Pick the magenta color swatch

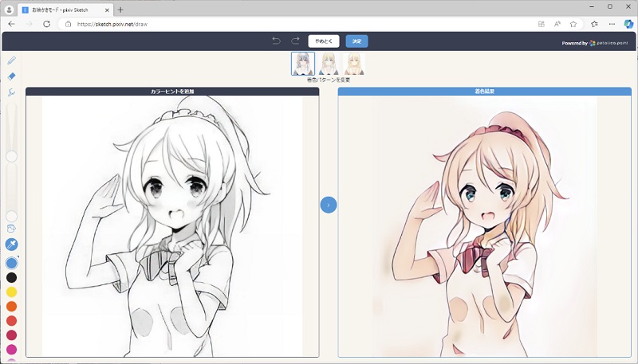coord(11,349)
